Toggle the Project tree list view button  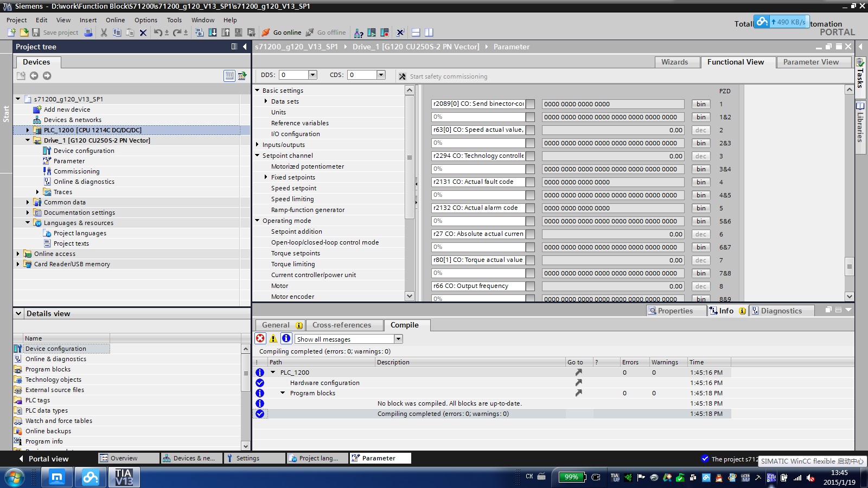(229, 76)
